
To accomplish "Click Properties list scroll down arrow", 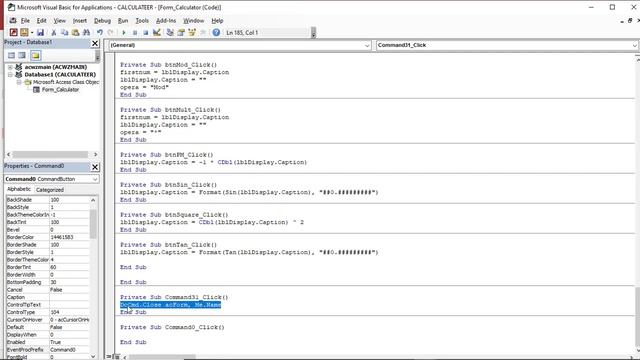I will point(93,356).
